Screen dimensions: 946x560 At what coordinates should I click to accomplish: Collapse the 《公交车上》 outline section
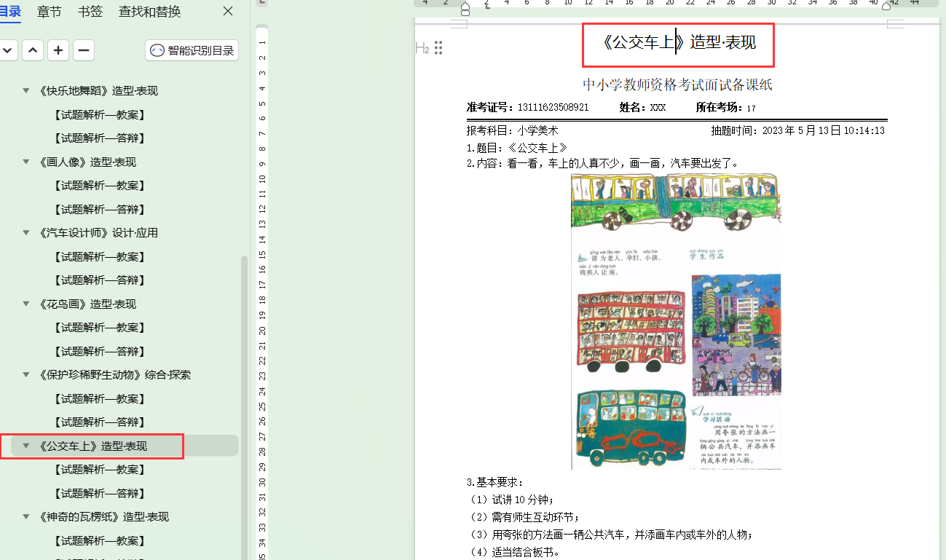[26, 446]
